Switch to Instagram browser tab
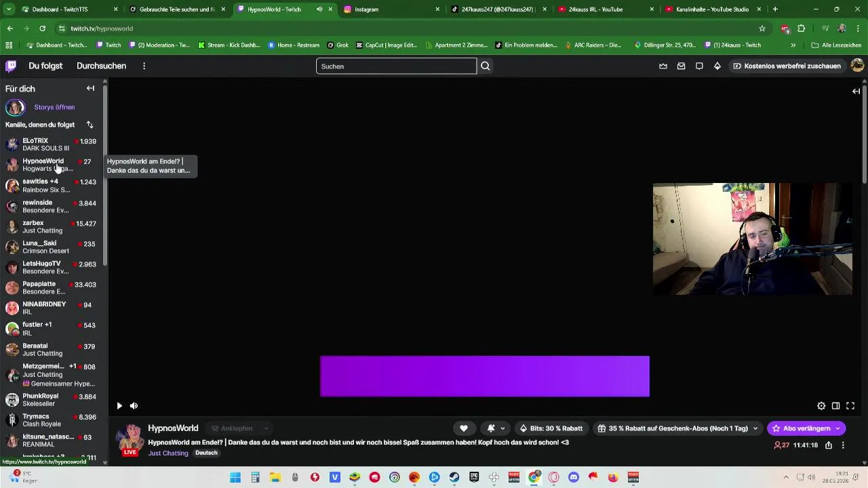Screen dimensions: 868x488 [x=391, y=9]
